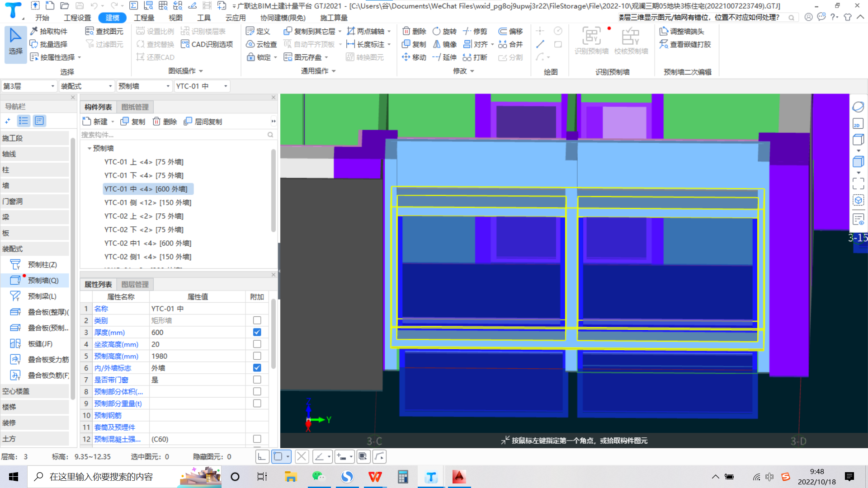Screen dimensions: 868x488
Task: Expand 按属性选择 dropdown arrow
Action: coord(80,57)
